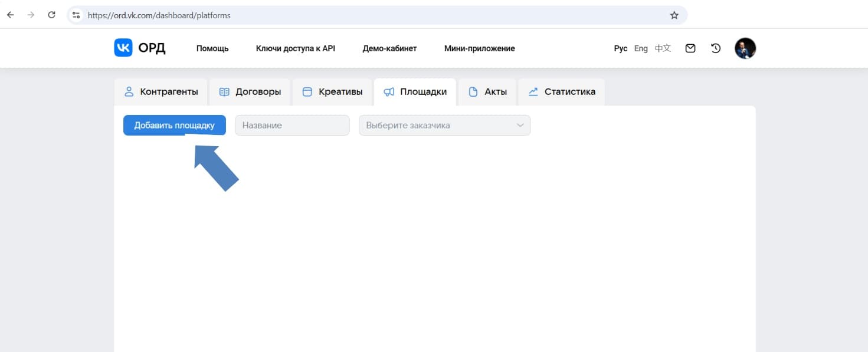Click the Название search field
Image resolution: width=868 pixels, height=352 pixels.
tap(292, 126)
